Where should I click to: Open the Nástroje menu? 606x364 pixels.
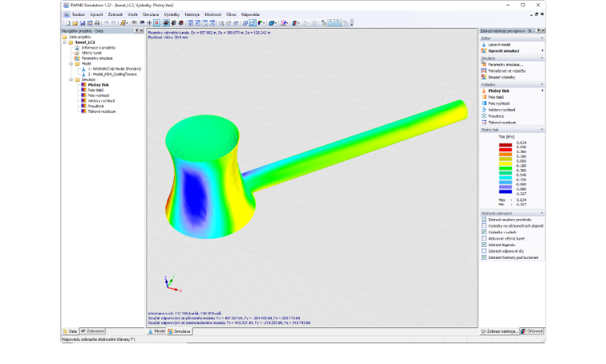click(x=192, y=14)
